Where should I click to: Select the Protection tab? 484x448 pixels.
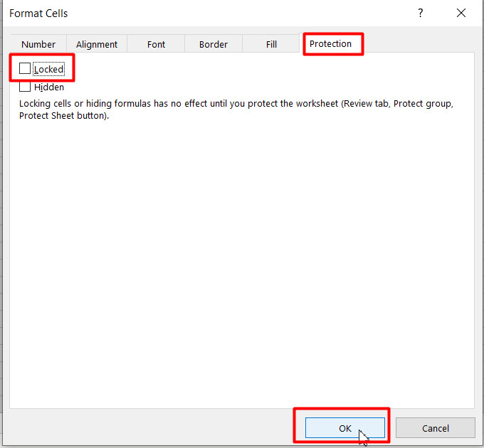click(330, 44)
